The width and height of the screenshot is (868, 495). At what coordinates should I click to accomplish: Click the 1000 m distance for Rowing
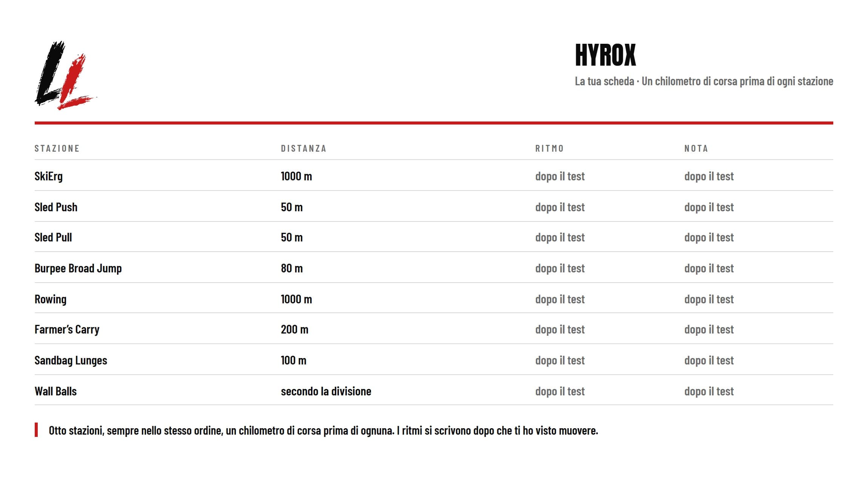tap(296, 299)
